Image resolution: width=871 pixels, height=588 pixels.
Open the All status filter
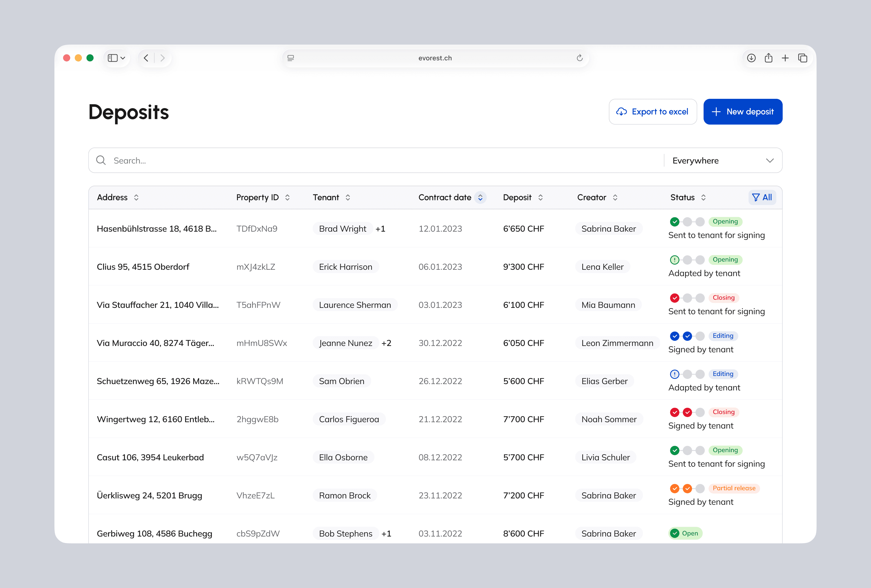tap(762, 198)
